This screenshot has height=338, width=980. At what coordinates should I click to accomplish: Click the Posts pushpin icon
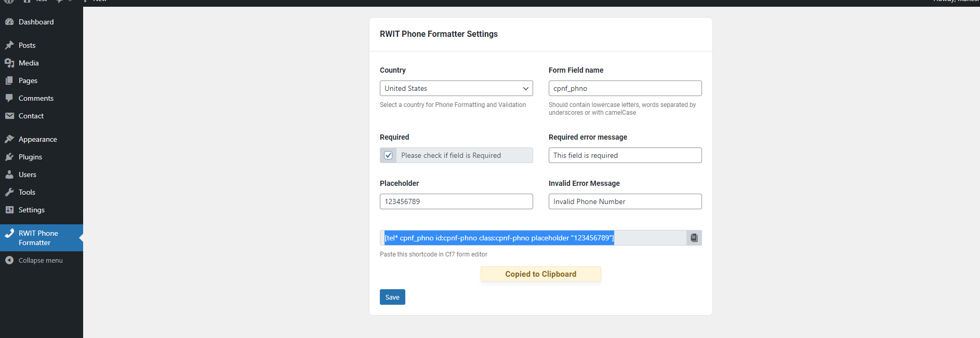pyautogui.click(x=9, y=45)
